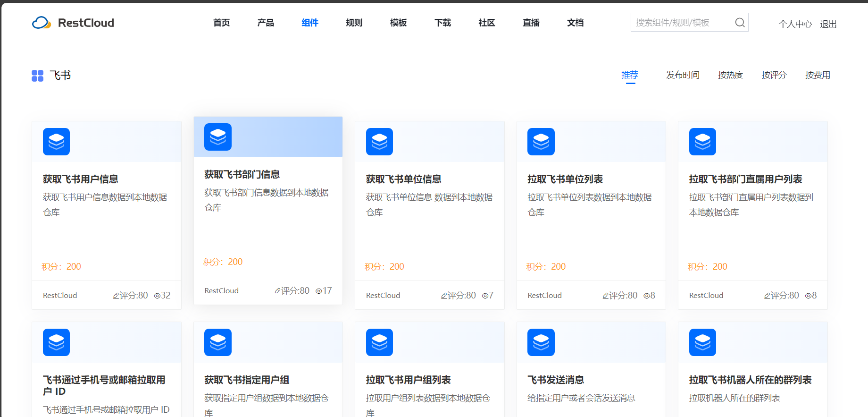Sort by 按热度

click(731, 75)
